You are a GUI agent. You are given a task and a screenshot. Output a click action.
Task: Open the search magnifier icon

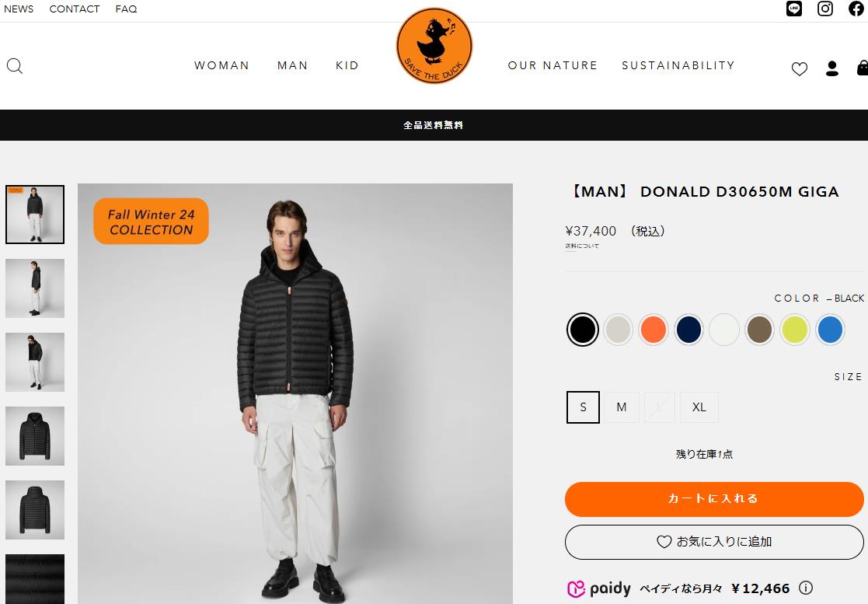15,66
